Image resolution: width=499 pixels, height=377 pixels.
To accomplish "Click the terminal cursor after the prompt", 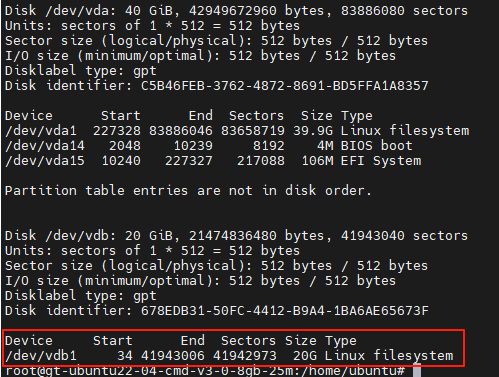I will [417, 371].
